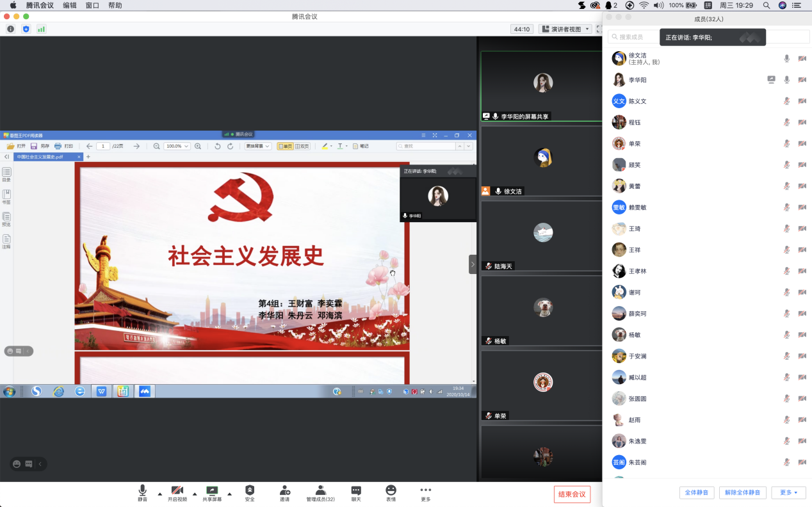Open the 表情 (emoji) reactions icon
The width and height of the screenshot is (812, 507).
point(391,490)
